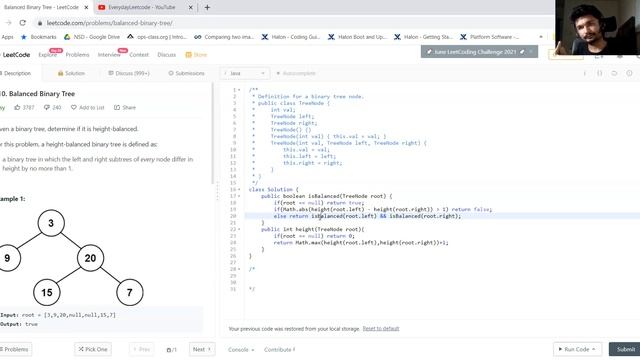Expand the Console panel
640x360 pixels.
click(x=241, y=350)
